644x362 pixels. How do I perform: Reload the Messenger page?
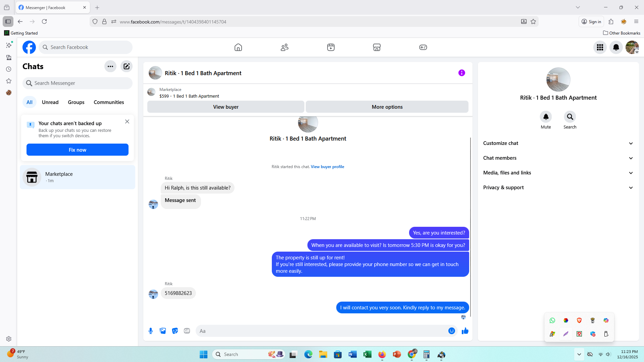pos(44,22)
